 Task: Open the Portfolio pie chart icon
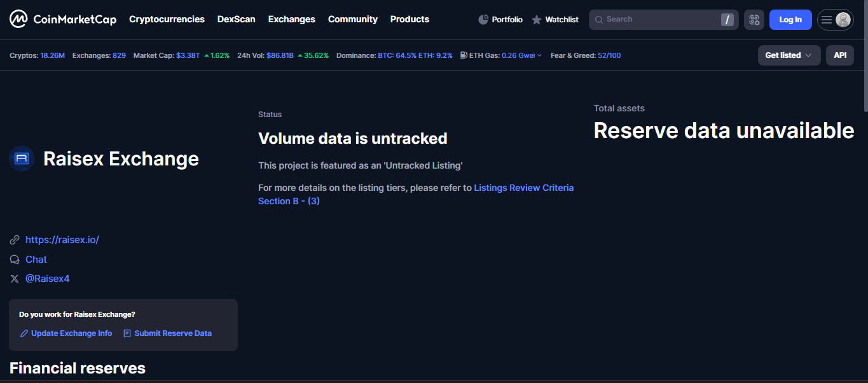[x=483, y=20]
